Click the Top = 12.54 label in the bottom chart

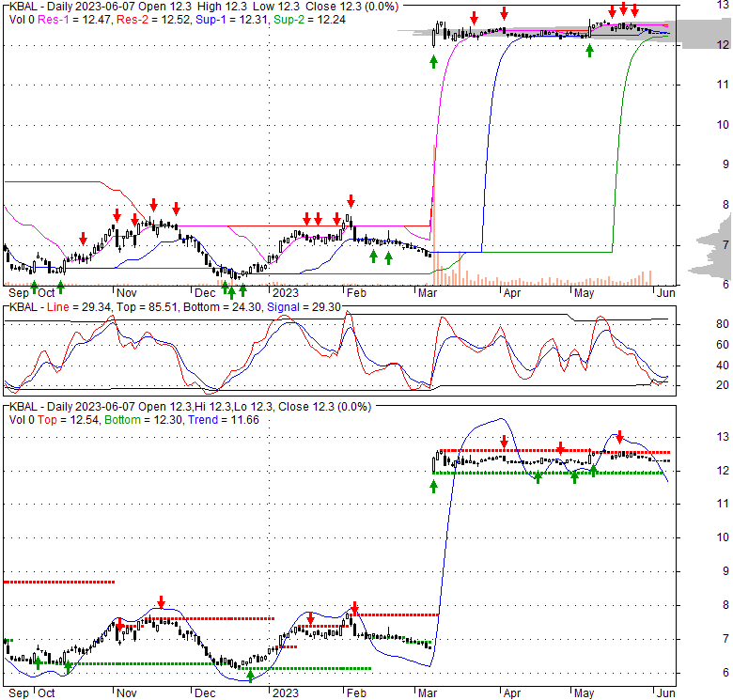click(69, 420)
